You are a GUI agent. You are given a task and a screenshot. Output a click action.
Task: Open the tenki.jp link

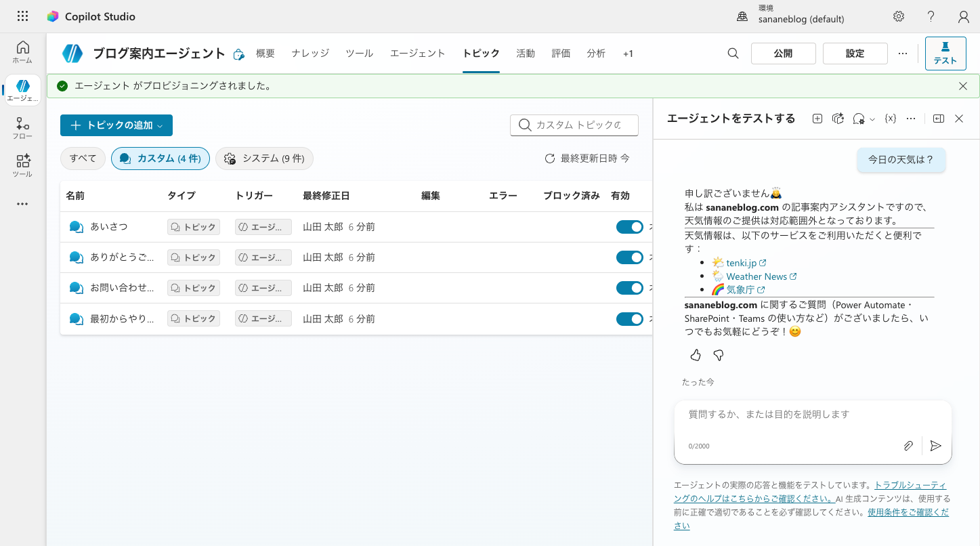click(x=741, y=263)
